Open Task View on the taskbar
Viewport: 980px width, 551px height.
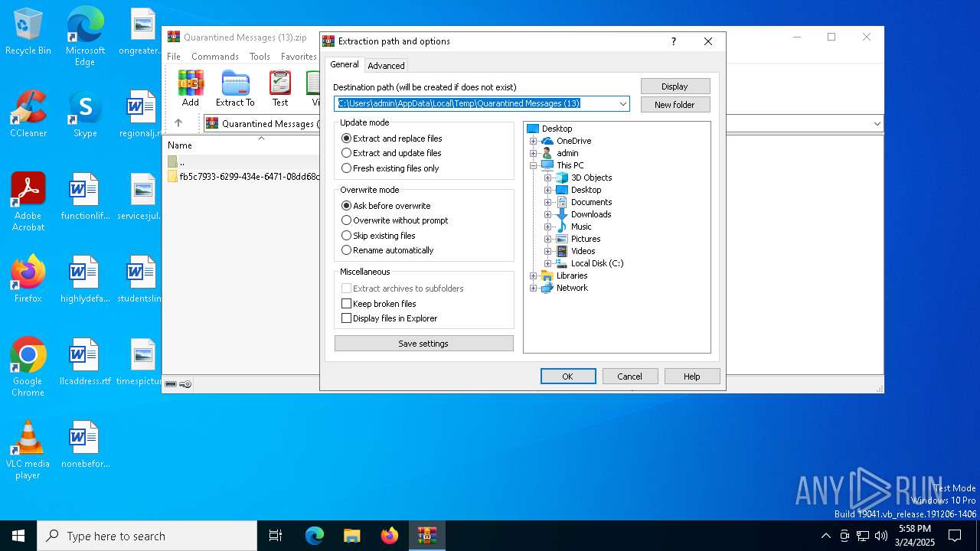276,536
